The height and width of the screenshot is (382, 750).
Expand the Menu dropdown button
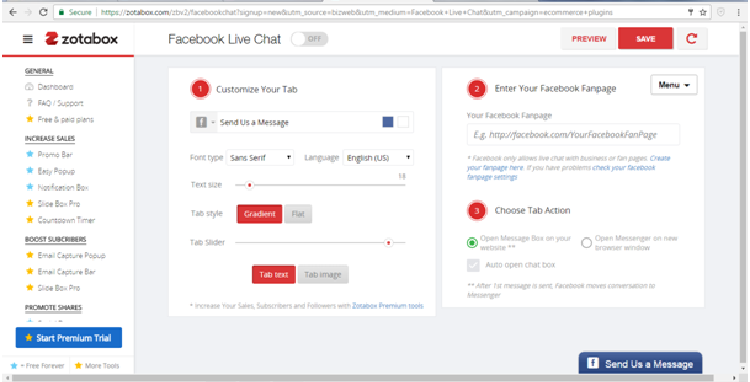(673, 85)
